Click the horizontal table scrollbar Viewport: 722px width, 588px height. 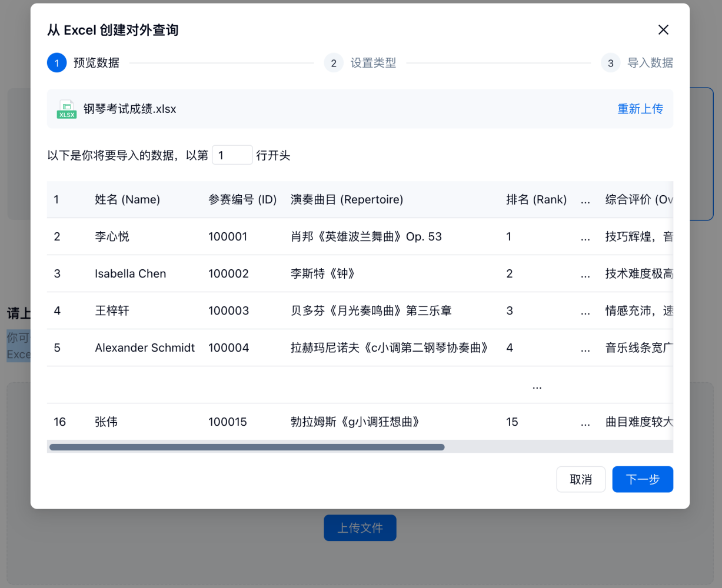tap(247, 447)
